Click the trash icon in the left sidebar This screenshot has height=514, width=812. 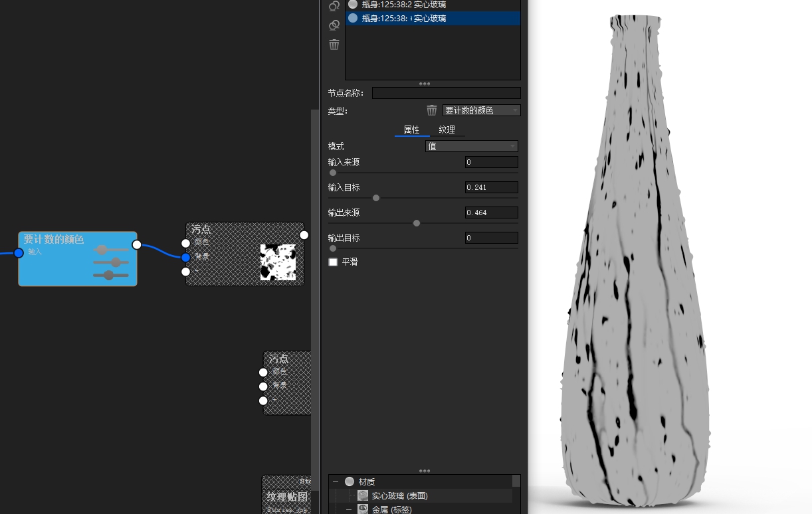pyautogui.click(x=334, y=44)
